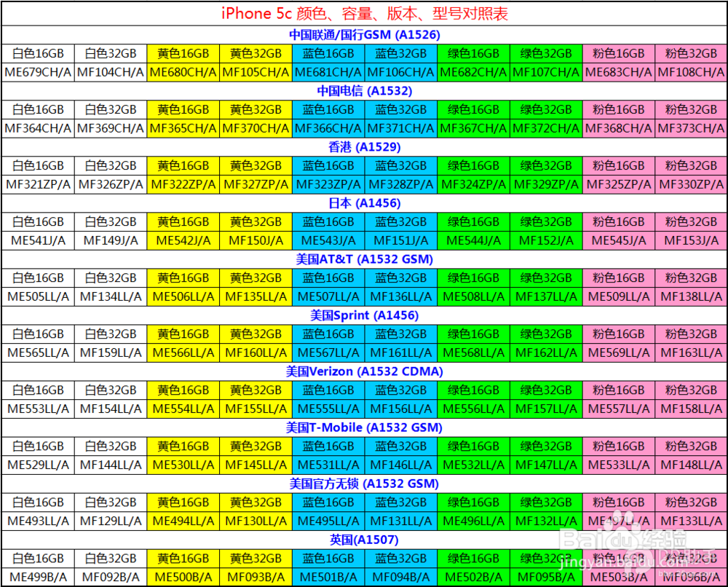
Task: Select the 美国官方无锁 (A1532 GSM) header
Action: point(365,484)
